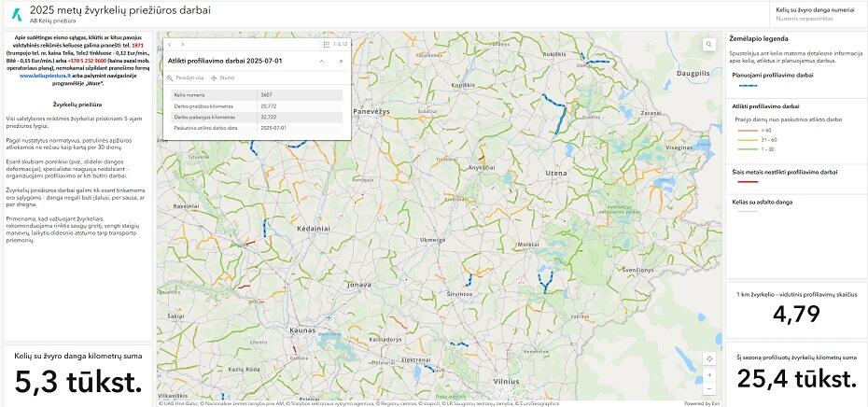This screenshot has width=868, height=407.
Task: Click the Ukmergė label on the map
Action: (433, 240)
